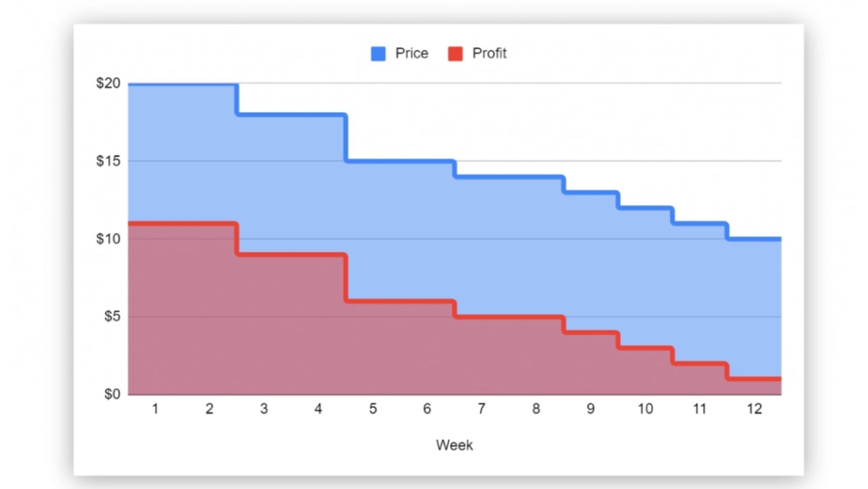Click the $5 y-axis label
This screenshot has height=489, width=868.
coord(112,316)
